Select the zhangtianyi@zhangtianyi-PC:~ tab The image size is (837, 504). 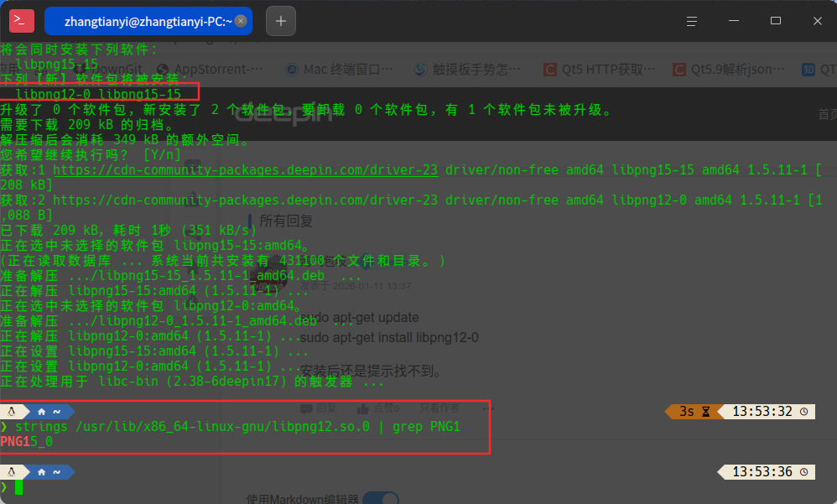click(148, 21)
